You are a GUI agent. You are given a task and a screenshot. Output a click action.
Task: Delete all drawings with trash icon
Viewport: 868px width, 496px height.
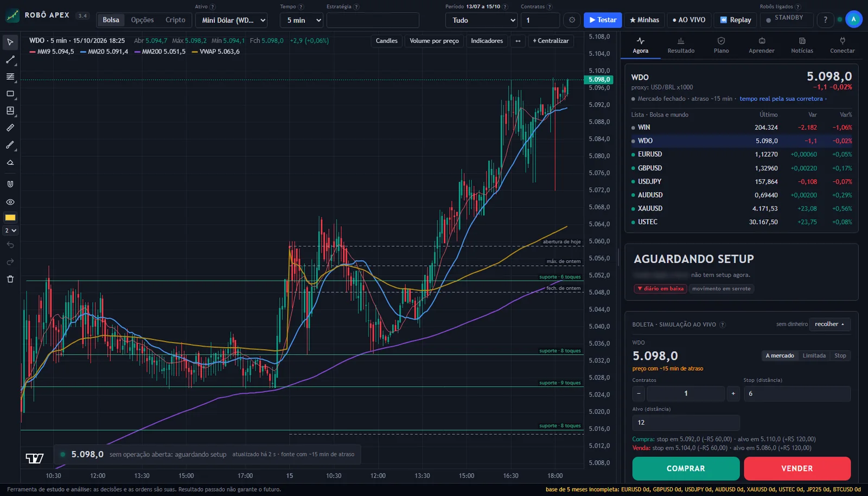[10, 279]
